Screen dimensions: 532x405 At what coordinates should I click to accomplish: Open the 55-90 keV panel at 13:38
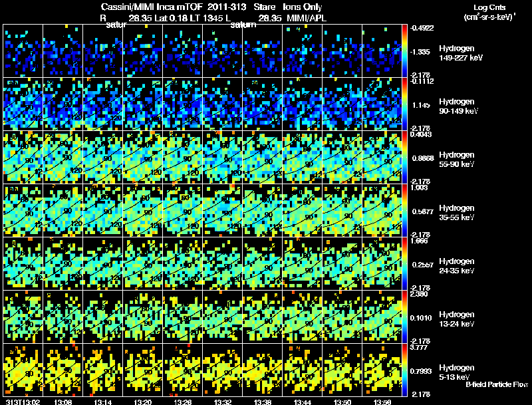pos(262,157)
